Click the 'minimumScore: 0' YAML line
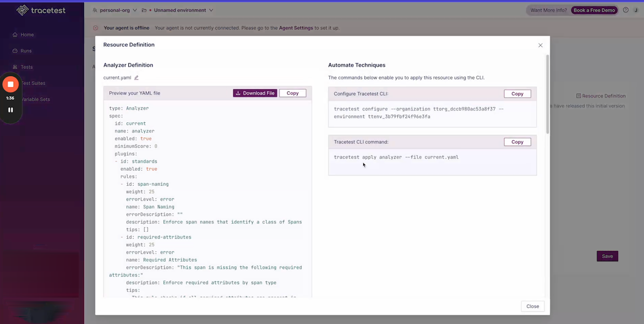This screenshot has width=644, height=324. tap(136, 146)
